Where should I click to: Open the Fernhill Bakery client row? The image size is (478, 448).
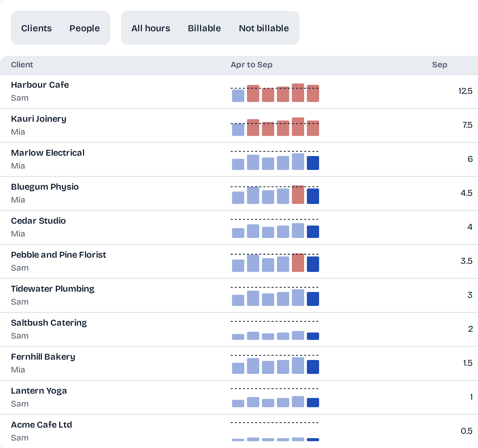[239, 364]
